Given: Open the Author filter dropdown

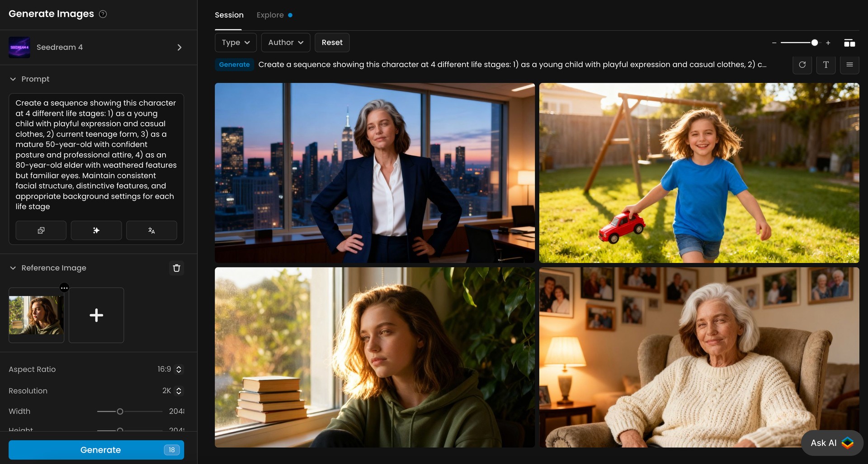Looking at the screenshot, I should (285, 42).
